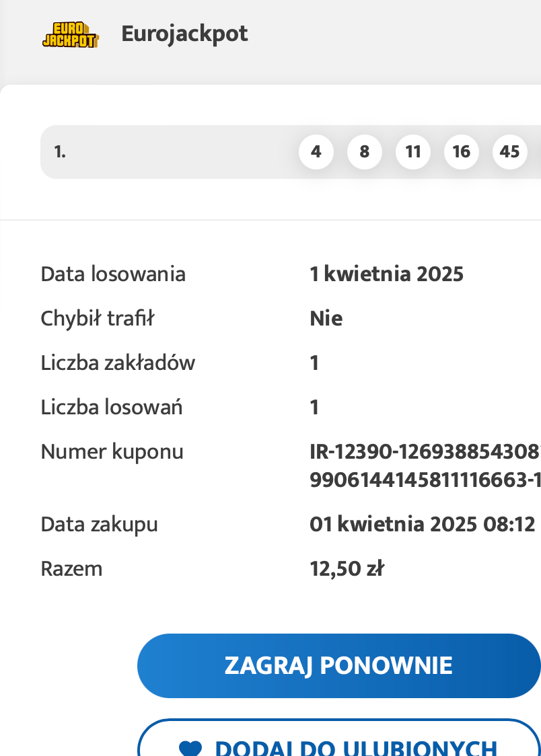Image resolution: width=541 pixels, height=756 pixels.
Task: Click the Data losowania label
Action: click(x=113, y=274)
